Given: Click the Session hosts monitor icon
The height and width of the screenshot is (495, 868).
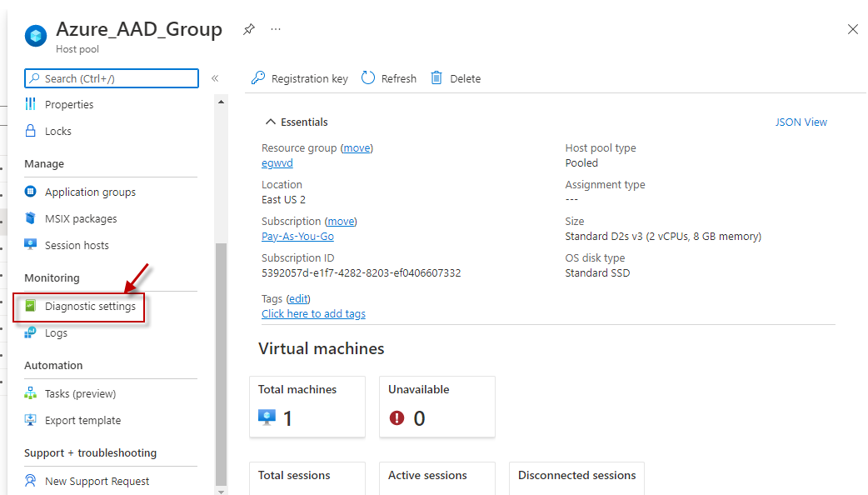Looking at the screenshot, I should [x=31, y=244].
